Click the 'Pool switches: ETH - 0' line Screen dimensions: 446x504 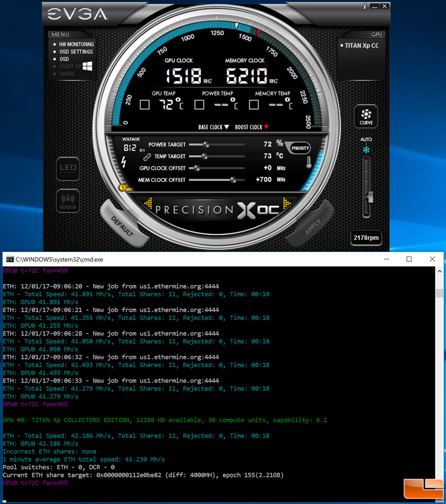[58, 467]
